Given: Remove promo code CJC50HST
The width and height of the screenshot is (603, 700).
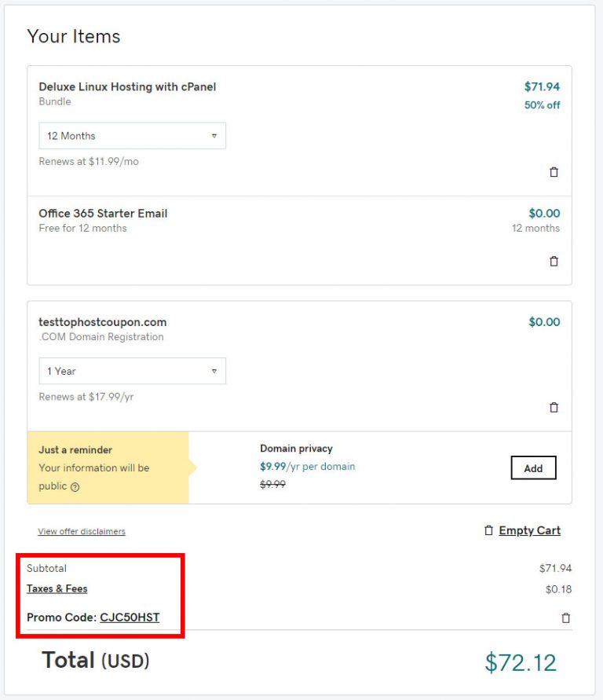Looking at the screenshot, I should 566,618.
